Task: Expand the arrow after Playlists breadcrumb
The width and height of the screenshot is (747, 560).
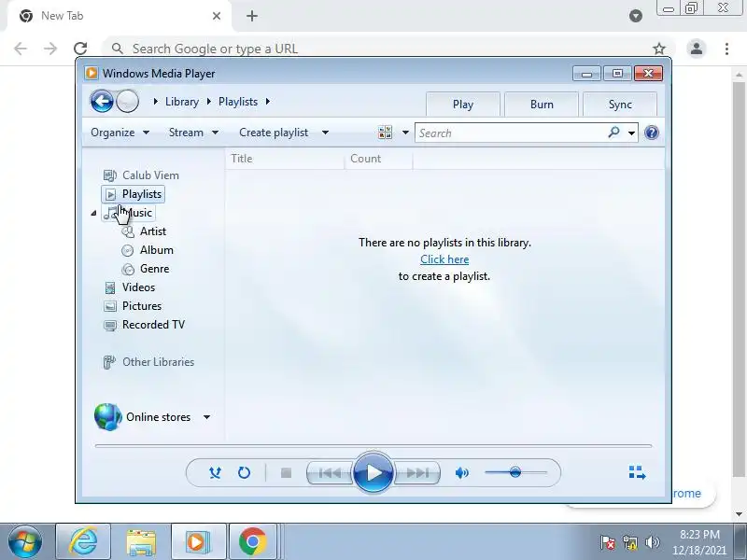Action: point(268,102)
